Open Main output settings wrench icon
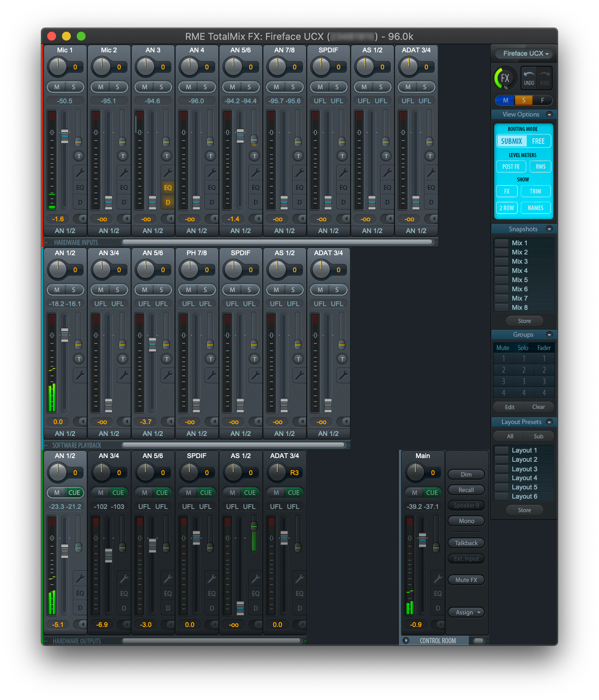The width and height of the screenshot is (599, 700). [437, 579]
